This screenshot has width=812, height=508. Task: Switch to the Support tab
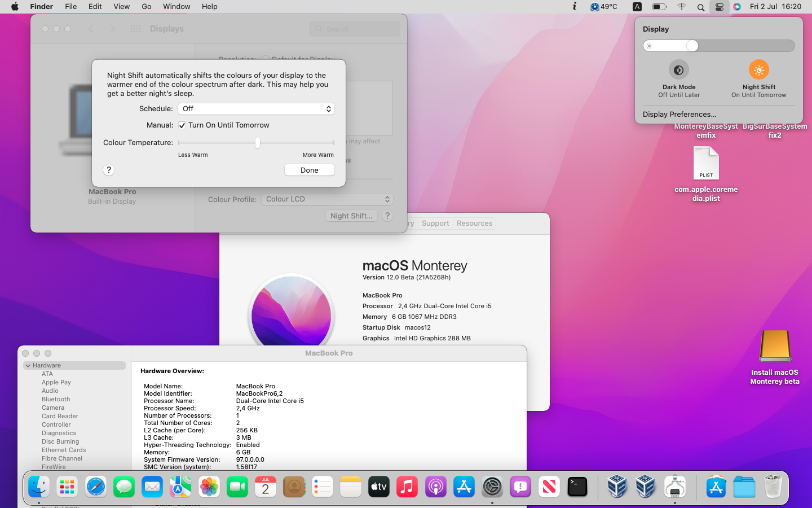point(435,224)
